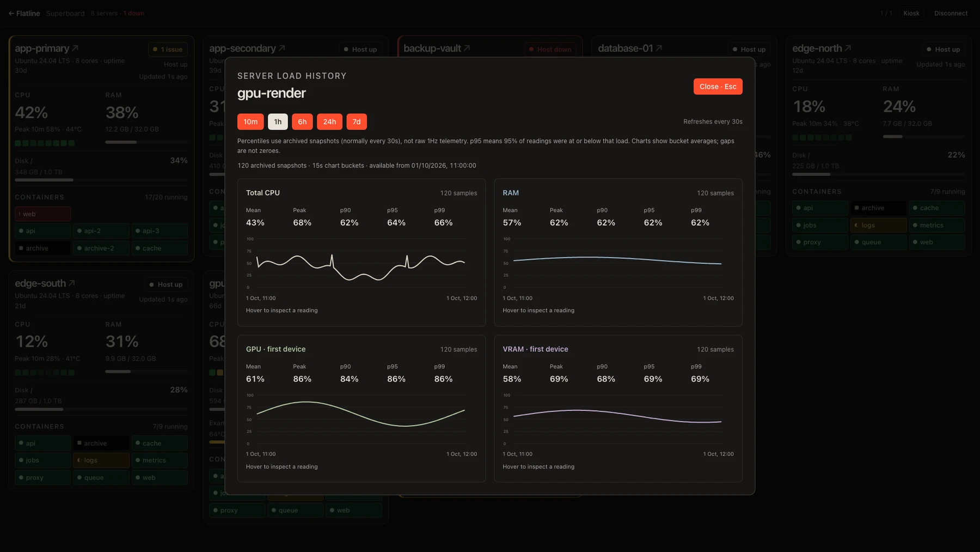
Task: Select the api-2 container in app-primary
Action: pyautogui.click(x=101, y=231)
